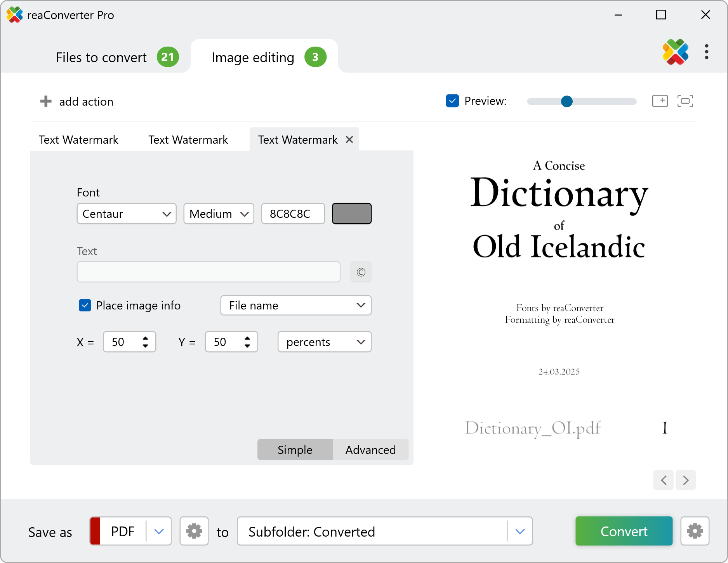The image size is (728, 563).
Task: Click the zoom-in preview icon
Action: click(x=660, y=101)
